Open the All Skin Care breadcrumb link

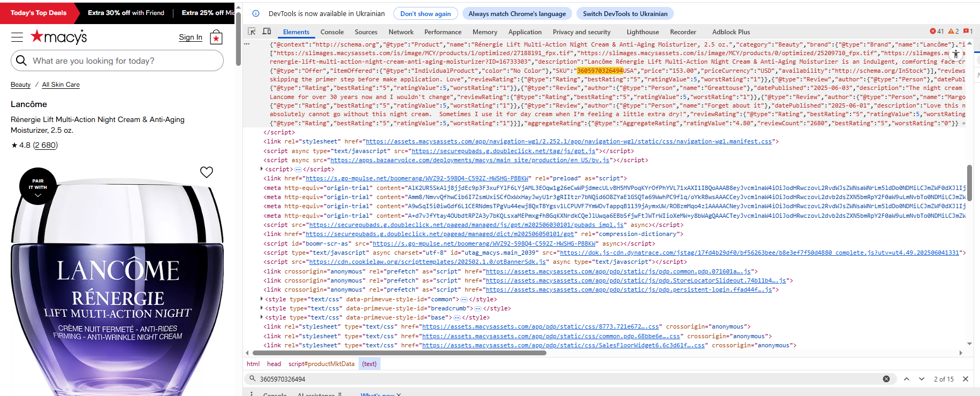(61, 85)
